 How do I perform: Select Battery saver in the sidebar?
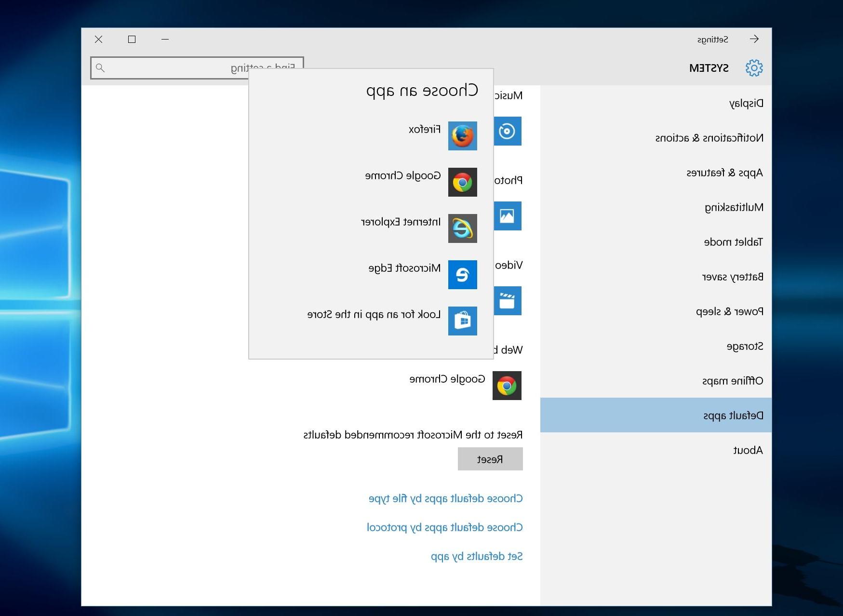click(656, 277)
